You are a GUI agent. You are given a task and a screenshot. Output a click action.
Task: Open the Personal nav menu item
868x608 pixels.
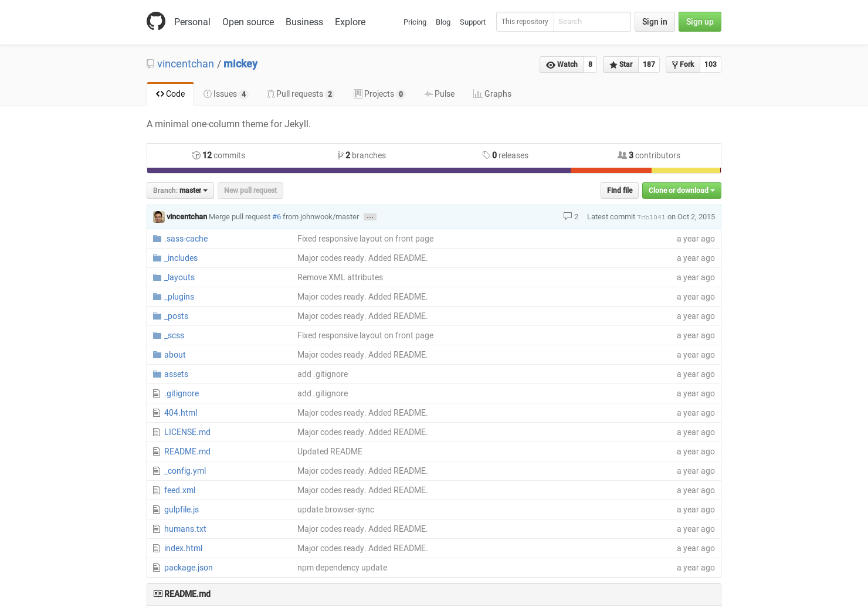192,22
